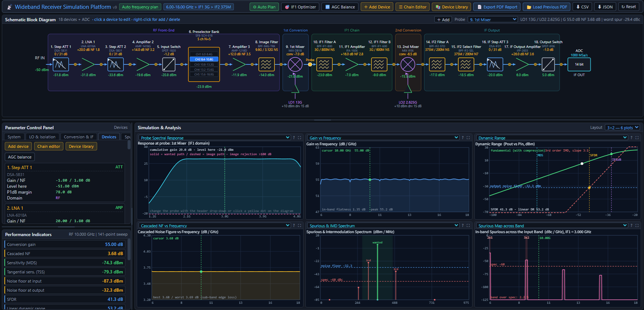Maximize the Gain vs Frequency plot
This screenshot has width=644, height=310.
pos(468,138)
